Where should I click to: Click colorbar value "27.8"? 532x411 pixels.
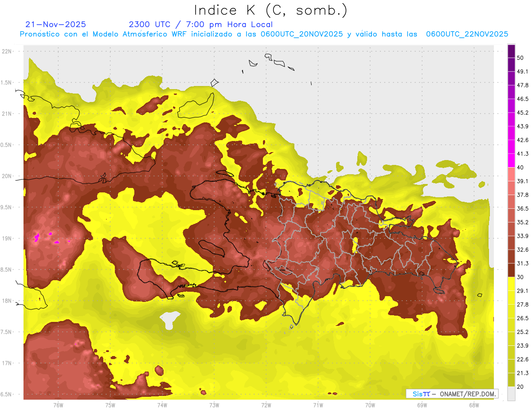pyautogui.click(x=523, y=304)
